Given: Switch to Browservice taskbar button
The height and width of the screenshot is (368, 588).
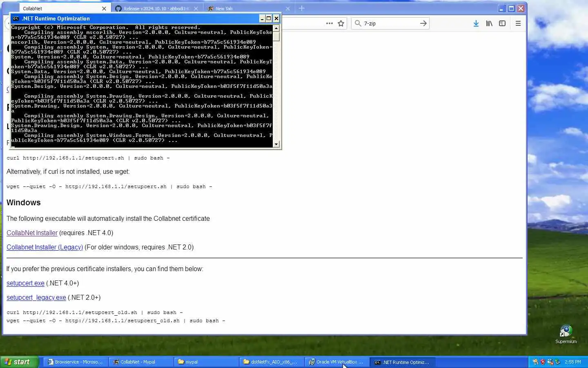Looking at the screenshot, I should point(75,362).
